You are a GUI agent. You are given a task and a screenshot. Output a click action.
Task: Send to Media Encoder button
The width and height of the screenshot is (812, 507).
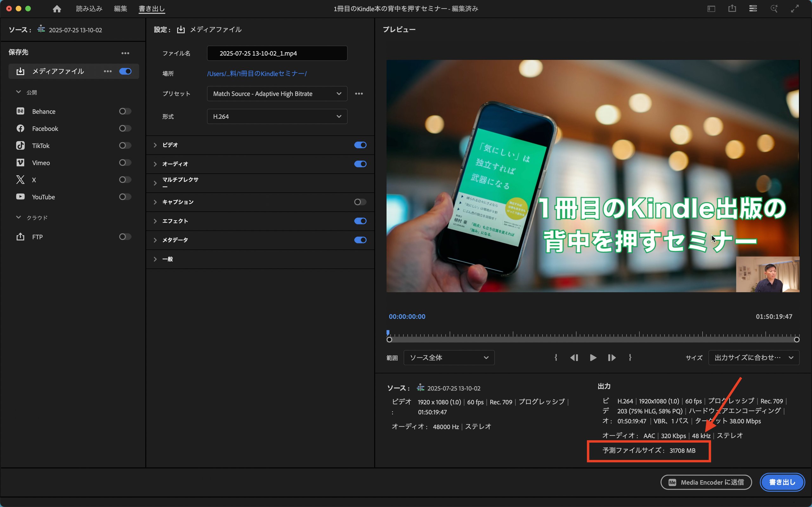(x=706, y=482)
